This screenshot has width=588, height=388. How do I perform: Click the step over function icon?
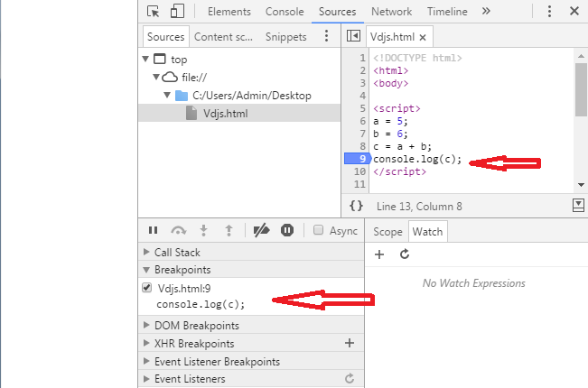click(178, 231)
